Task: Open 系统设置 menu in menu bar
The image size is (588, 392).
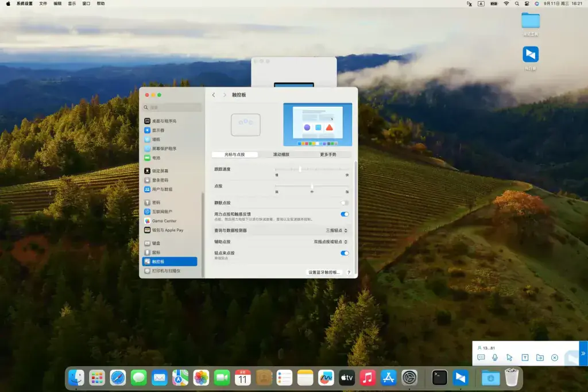Action: point(24,3)
